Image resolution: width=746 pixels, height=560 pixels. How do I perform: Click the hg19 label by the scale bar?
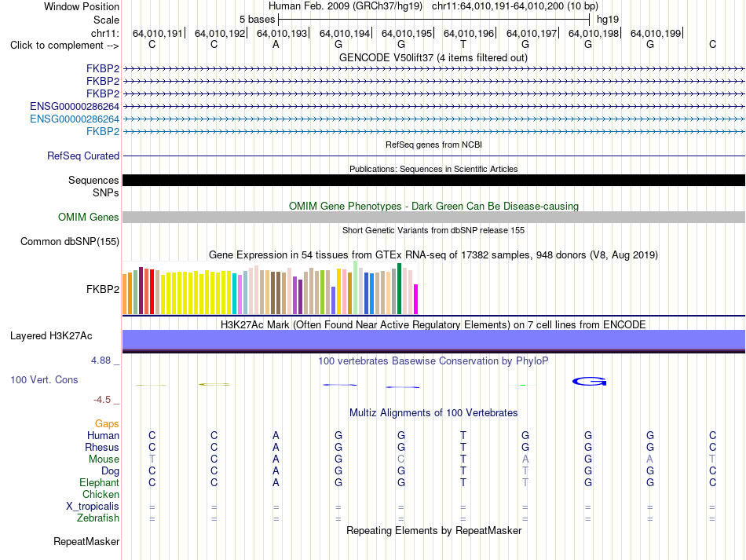tap(608, 20)
